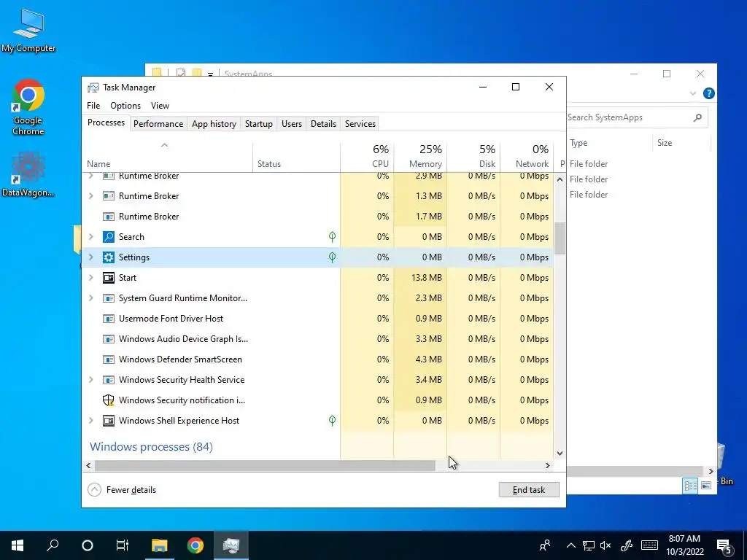747x560 pixels.
Task: Click the taskbar clock showing 8:07 AM
Action: [684, 545]
